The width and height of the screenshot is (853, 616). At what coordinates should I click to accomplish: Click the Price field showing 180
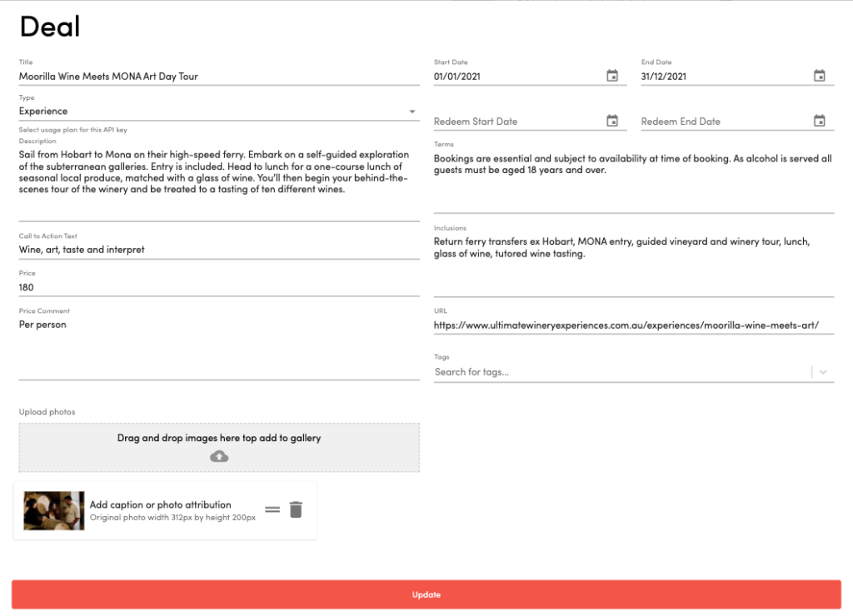point(219,288)
